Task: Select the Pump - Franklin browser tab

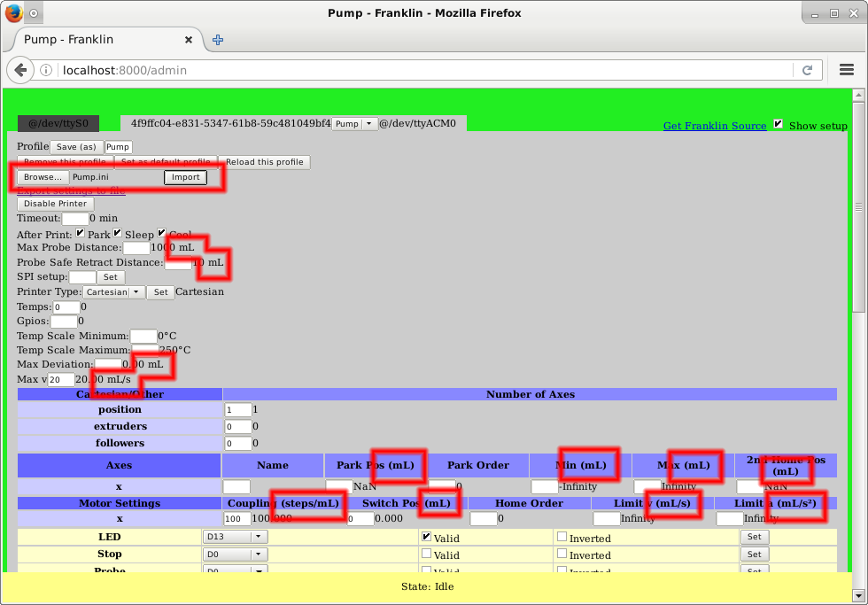Action: pyautogui.click(x=97, y=40)
